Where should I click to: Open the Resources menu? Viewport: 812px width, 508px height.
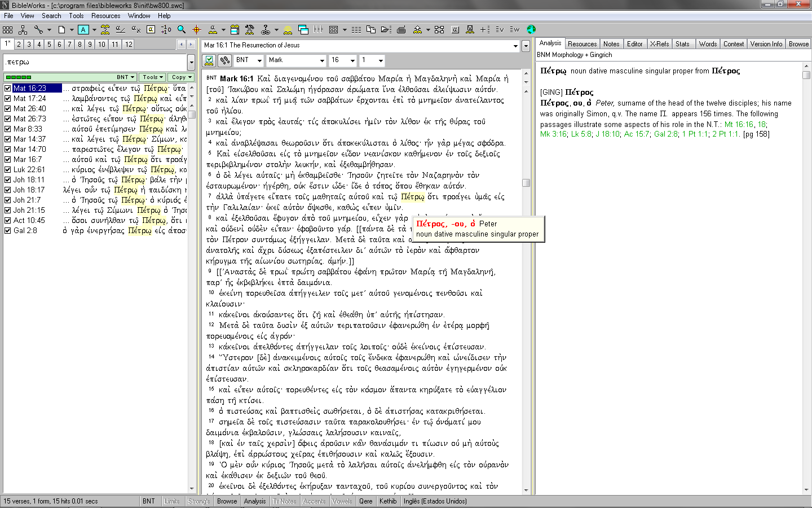click(x=106, y=16)
